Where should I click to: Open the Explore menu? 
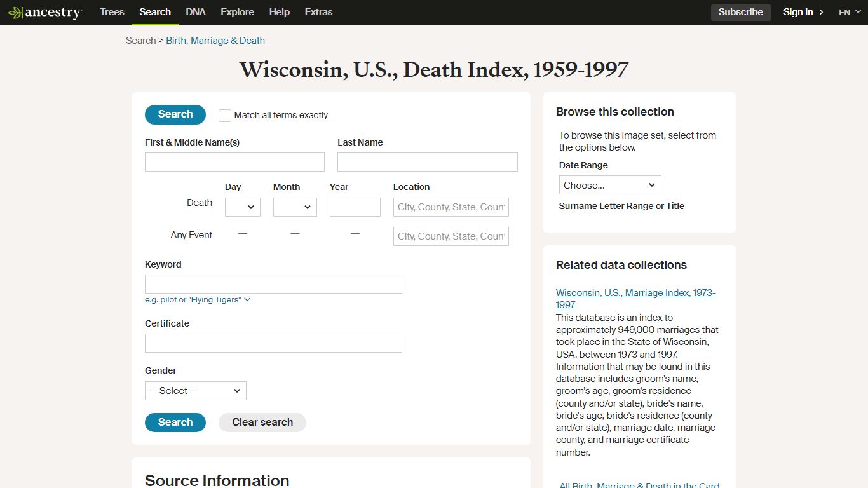coord(238,12)
